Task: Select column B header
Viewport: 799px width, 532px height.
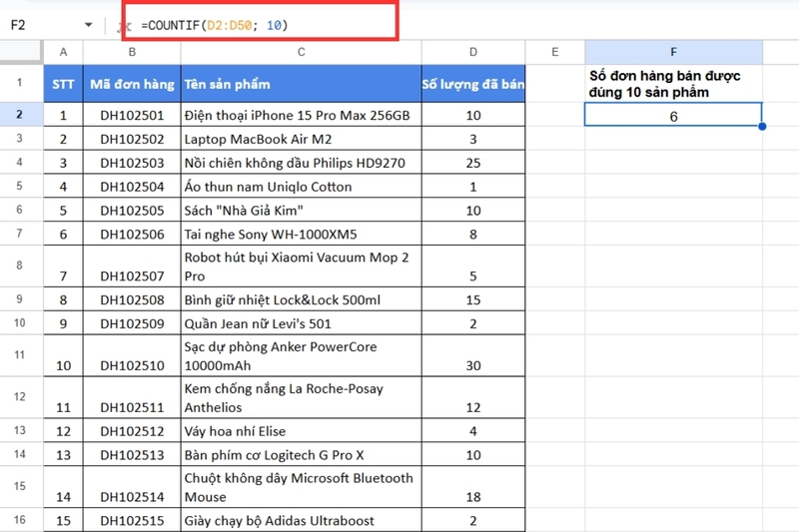Action: pos(132,52)
